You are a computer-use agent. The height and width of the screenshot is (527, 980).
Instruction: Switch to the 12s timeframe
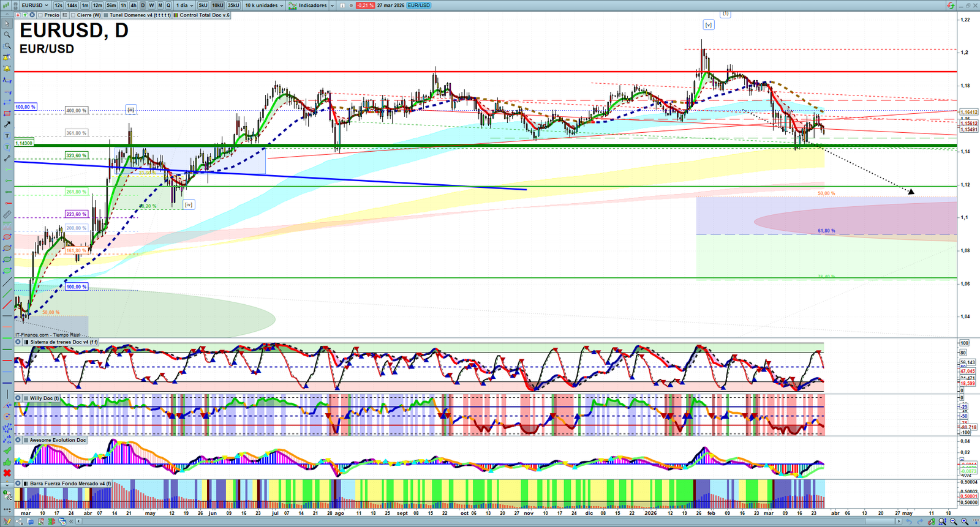(58, 6)
